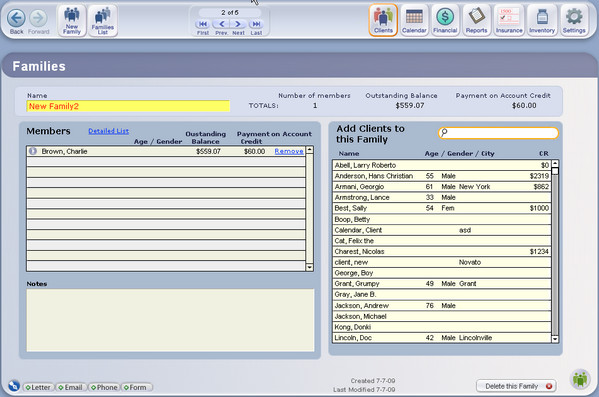Select client Charest, Nicolas

point(442,251)
